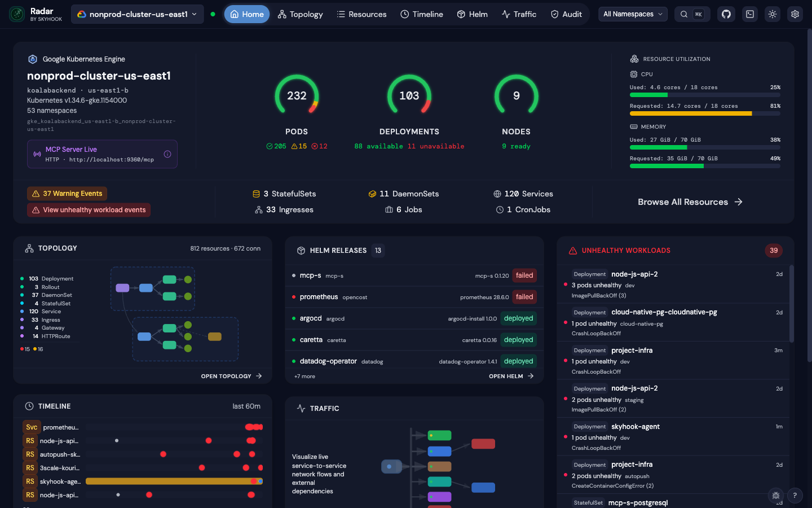Image resolution: width=812 pixels, height=508 pixels.
Task: Open the Traffic tab in navigation
Action: coord(519,14)
